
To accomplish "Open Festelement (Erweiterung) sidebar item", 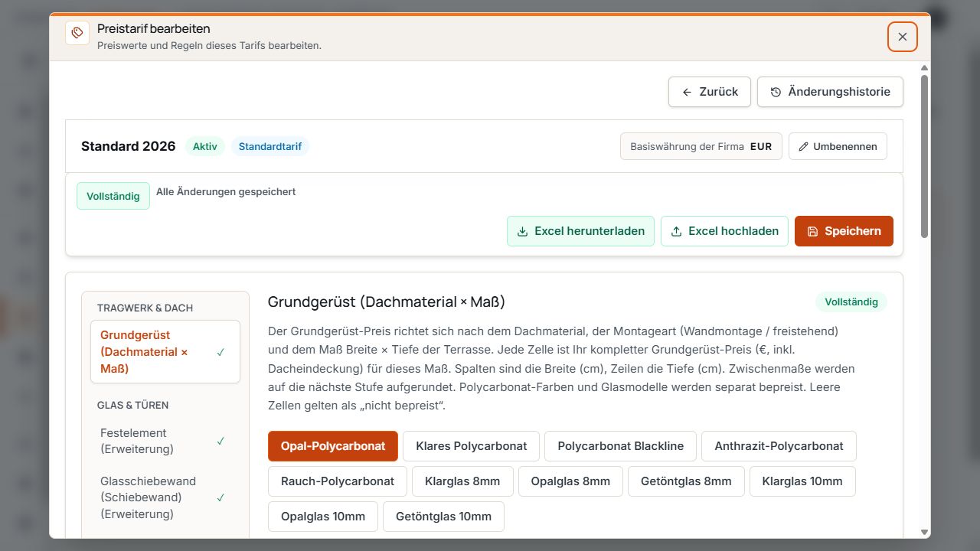I will (165, 441).
